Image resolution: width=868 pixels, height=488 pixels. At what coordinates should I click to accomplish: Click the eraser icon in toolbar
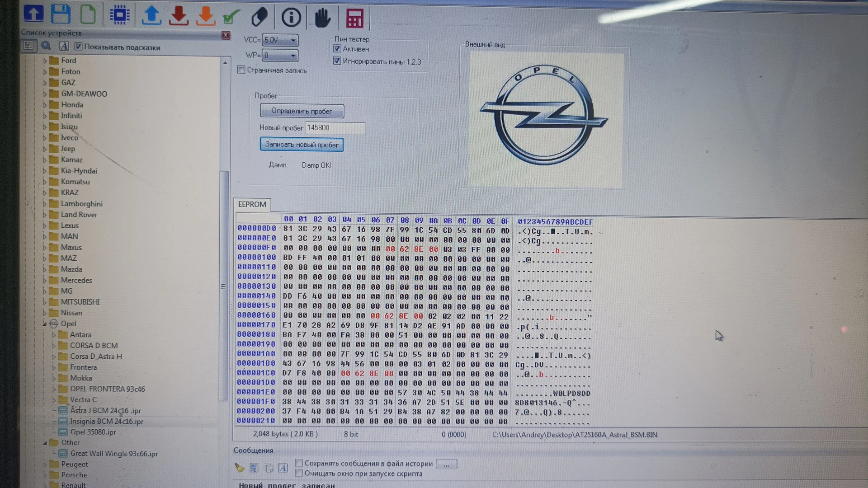pos(259,17)
